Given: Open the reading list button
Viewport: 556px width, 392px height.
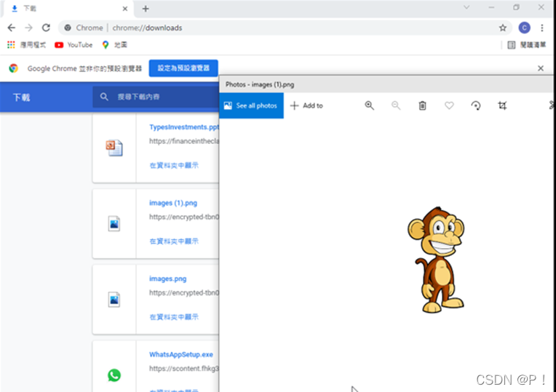Looking at the screenshot, I should coord(527,45).
